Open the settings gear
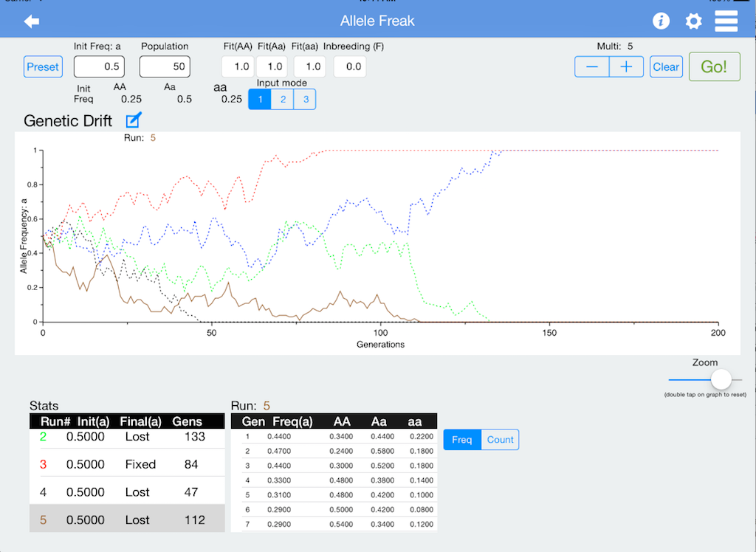 pos(693,21)
